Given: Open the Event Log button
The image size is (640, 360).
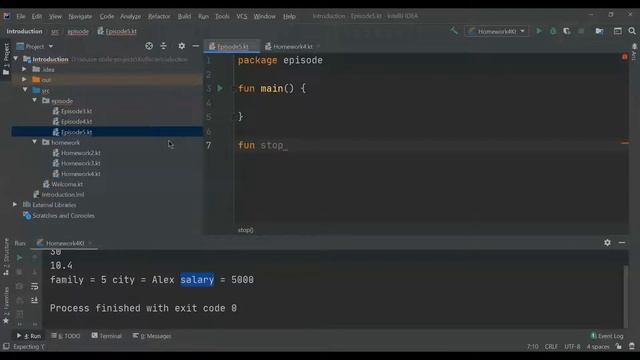Looking at the screenshot, I should click(607, 336).
